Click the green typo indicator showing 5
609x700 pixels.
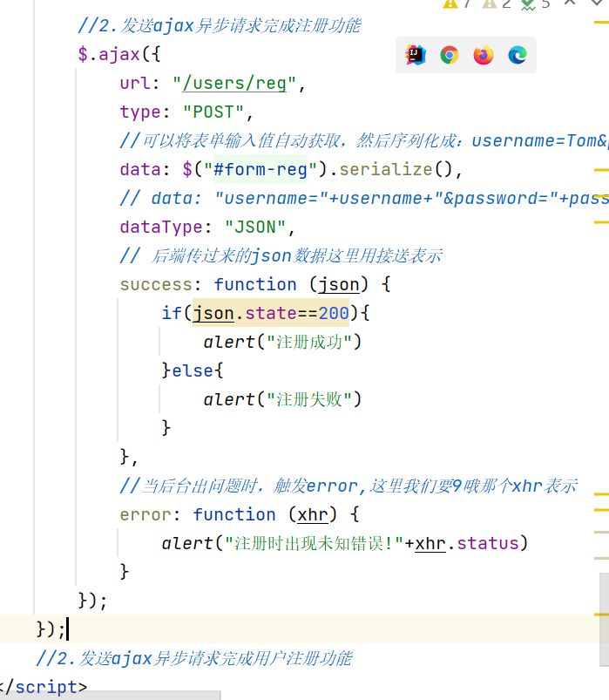click(535, 4)
